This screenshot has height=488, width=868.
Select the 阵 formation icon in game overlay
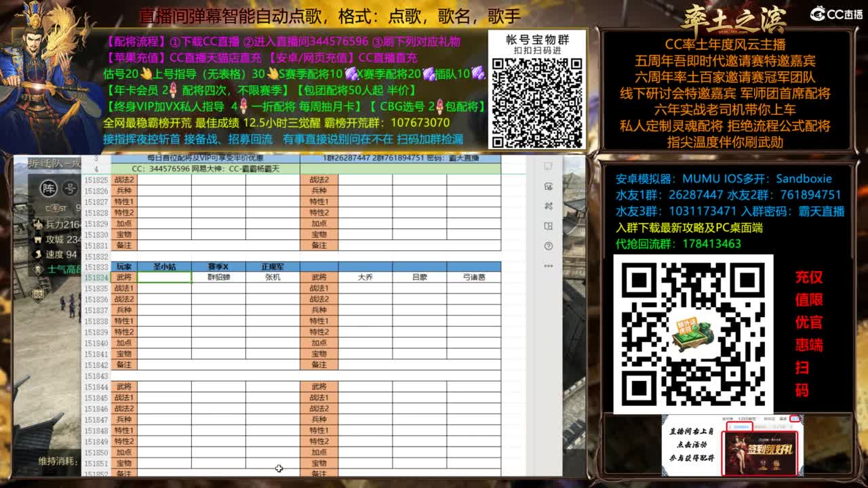click(50, 188)
